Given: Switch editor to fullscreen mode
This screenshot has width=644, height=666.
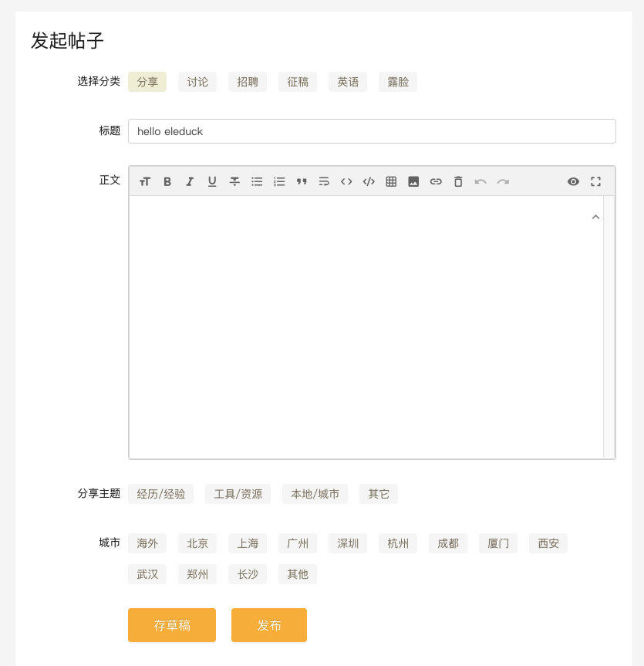Looking at the screenshot, I should pos(595,182).
